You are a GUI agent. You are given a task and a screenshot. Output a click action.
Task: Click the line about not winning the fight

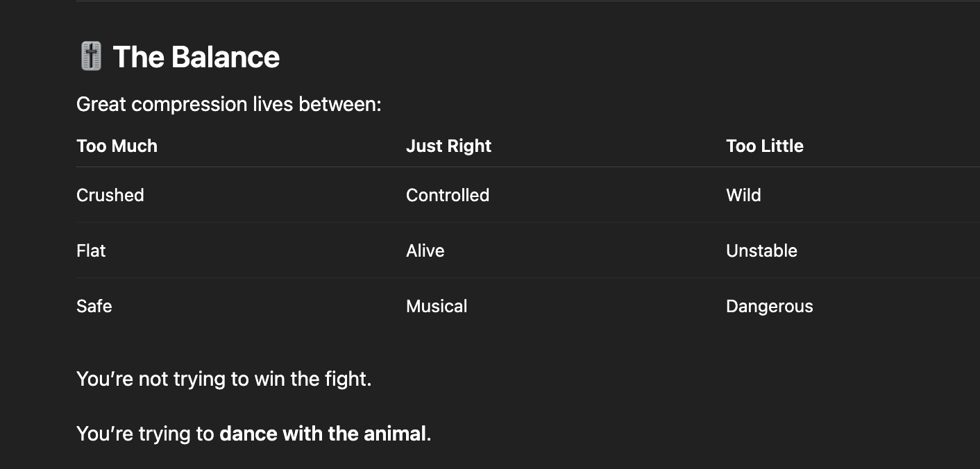pos(223,379)
